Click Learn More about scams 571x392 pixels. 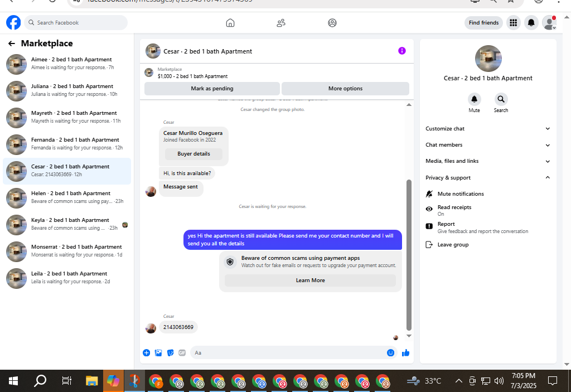(x=310, y=280)
